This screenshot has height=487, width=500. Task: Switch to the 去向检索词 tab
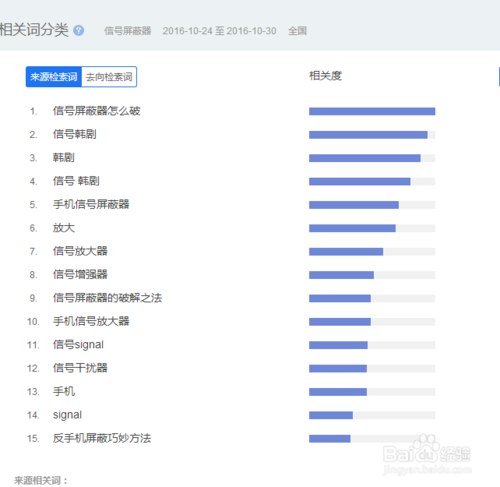(x=109, y=77)
